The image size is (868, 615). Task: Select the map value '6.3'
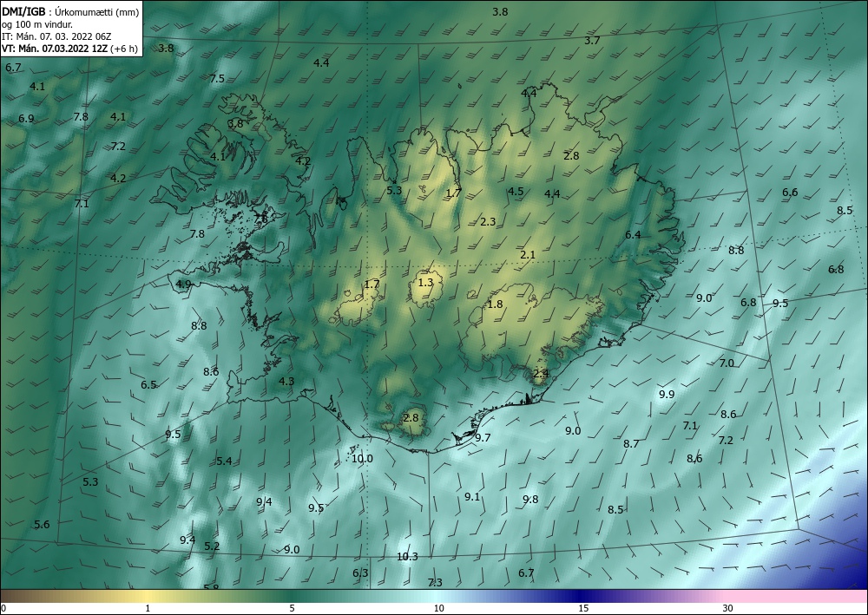pos(360,572)
